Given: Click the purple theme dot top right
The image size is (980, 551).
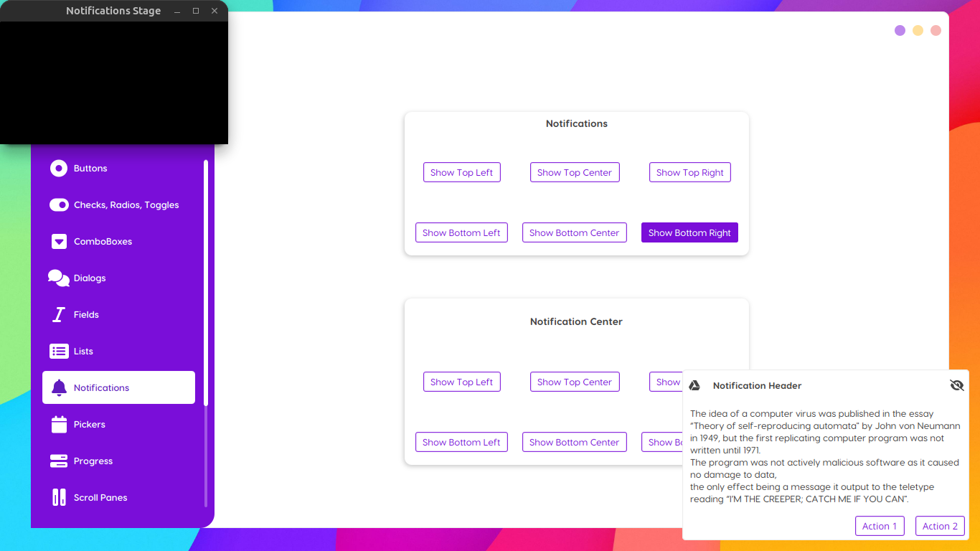Looking at the screenshot, I should click(900, 30).
